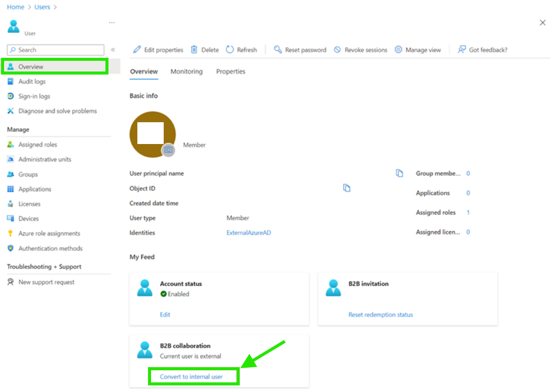Image resolution: width=555 pixels, height=392 pixels.
Task: Open Groups in the Manage menu
Action: click(x=28, y=174)
